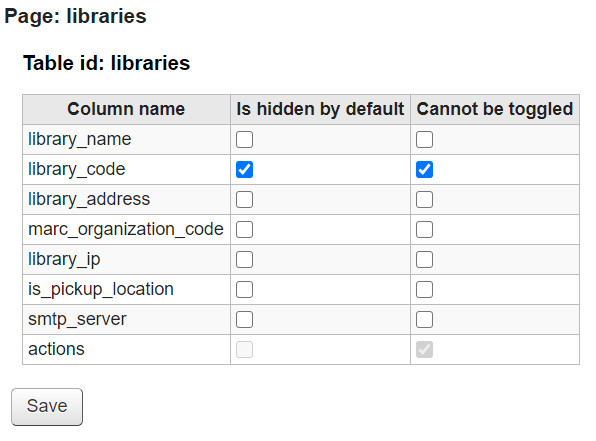Screen dimensions: 596x441
Task: Mark library_ip as cannot be toggled
Action: click(424, 260)
